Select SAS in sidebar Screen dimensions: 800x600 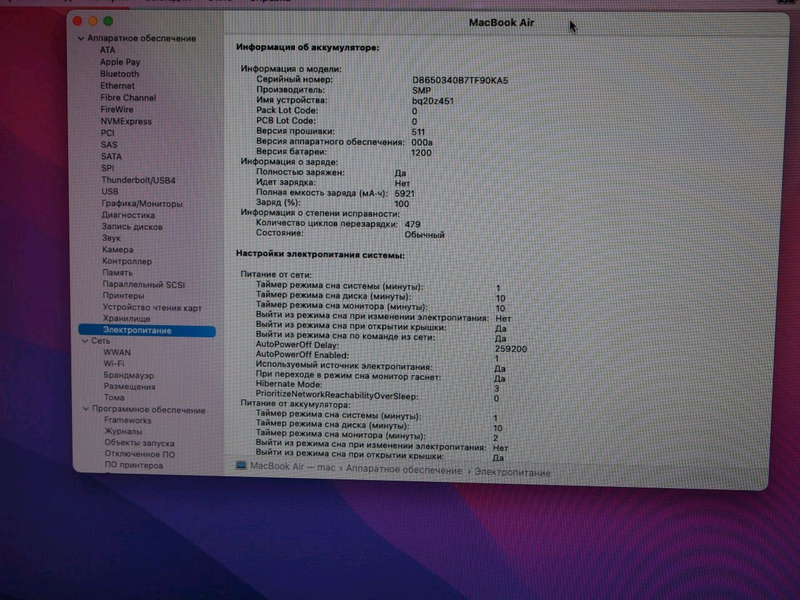[109, 144]
